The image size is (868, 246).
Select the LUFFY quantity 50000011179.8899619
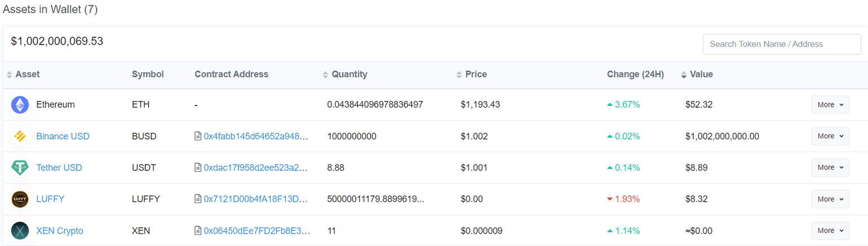pos(376,199)
